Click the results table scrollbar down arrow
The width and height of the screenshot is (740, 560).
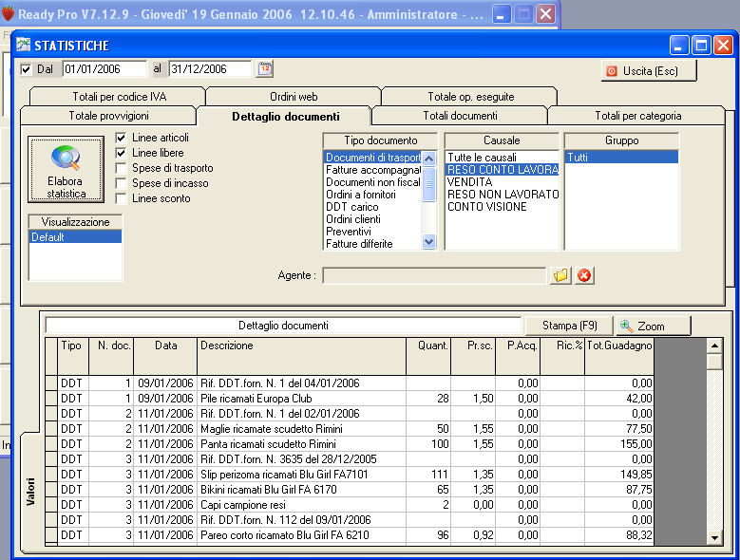[x=714, y=538]
